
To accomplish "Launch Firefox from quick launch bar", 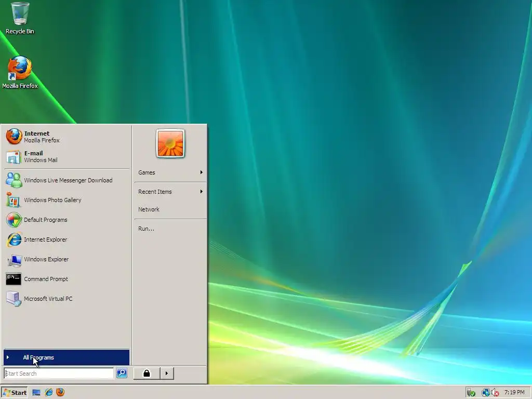I will pyautogui.click(x=60, y=392).
